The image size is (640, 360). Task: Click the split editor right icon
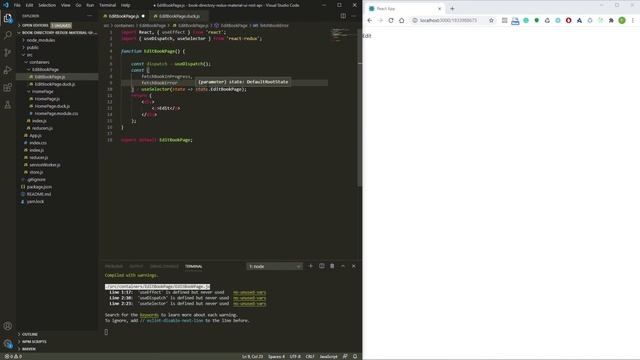343,16
